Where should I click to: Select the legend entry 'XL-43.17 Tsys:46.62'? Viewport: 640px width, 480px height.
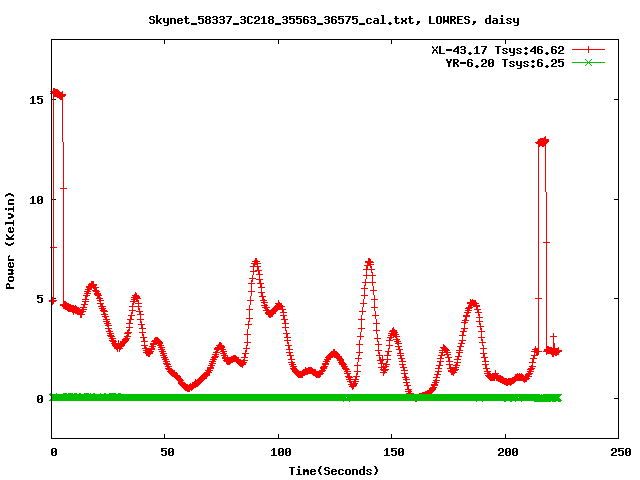[498, 50]
